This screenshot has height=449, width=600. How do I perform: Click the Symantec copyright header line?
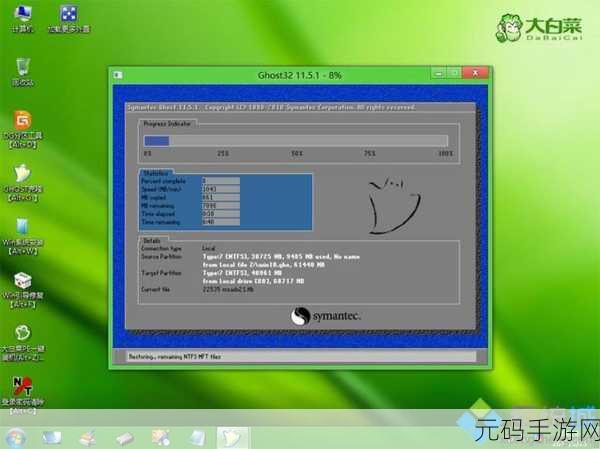coord(271,107)
